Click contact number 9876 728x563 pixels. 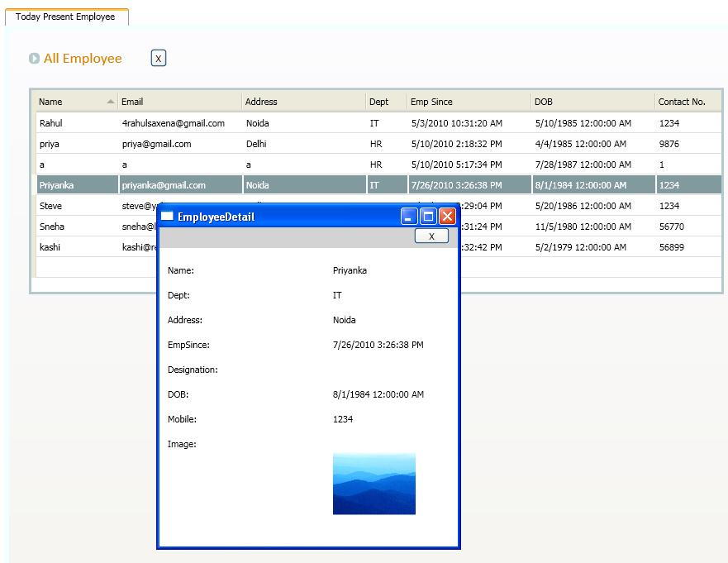pos(669,144)
